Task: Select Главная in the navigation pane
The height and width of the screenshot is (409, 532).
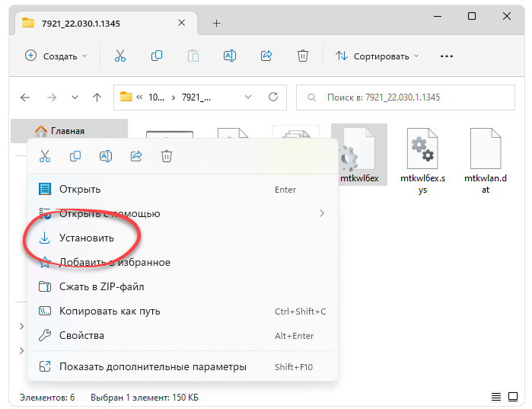Action: pyautogui.click(x=69, y=131)
